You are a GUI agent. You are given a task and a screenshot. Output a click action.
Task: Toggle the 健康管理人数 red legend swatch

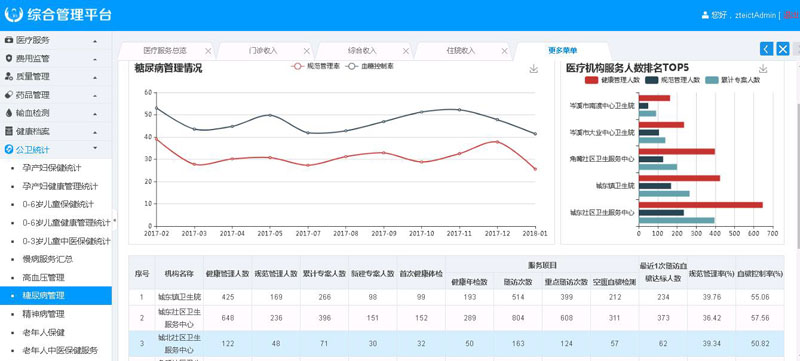[x=591, y=80]
